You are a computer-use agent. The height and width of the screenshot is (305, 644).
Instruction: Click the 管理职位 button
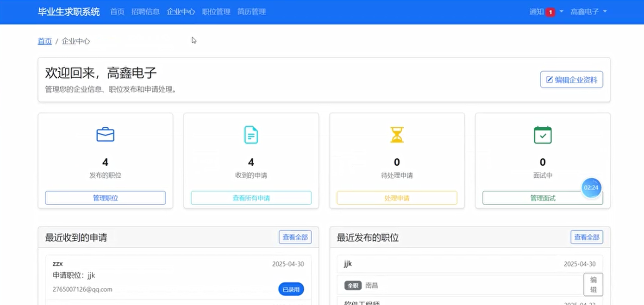point(105,198)
